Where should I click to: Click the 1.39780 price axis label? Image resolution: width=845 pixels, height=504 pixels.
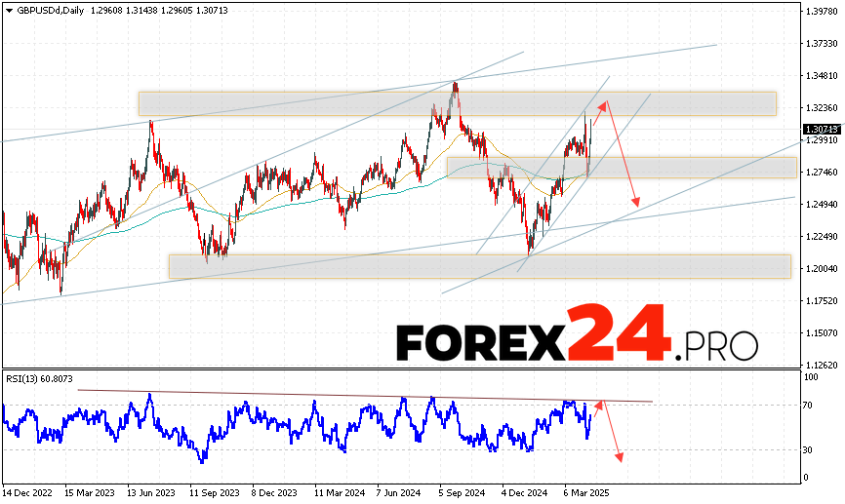coord(822,12)
